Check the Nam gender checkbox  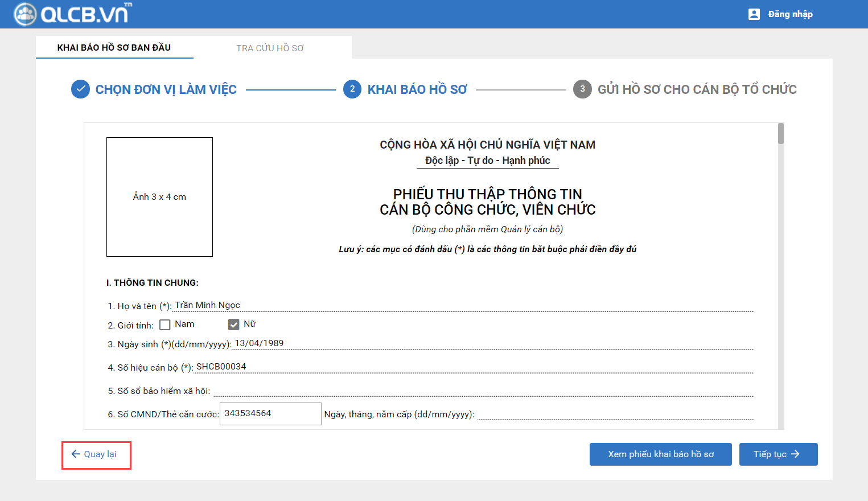coord(165,325)
